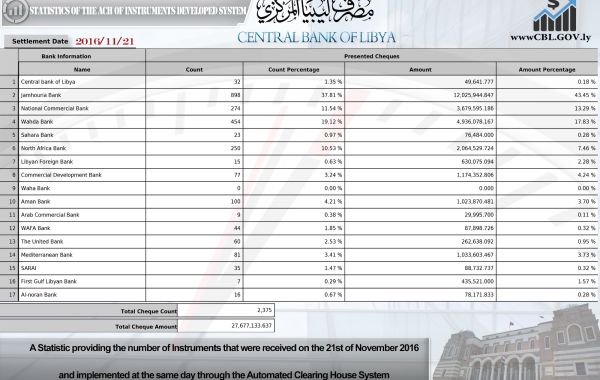
Task: Select row number 17 Al-noran Bank
Action: point(299,295)
